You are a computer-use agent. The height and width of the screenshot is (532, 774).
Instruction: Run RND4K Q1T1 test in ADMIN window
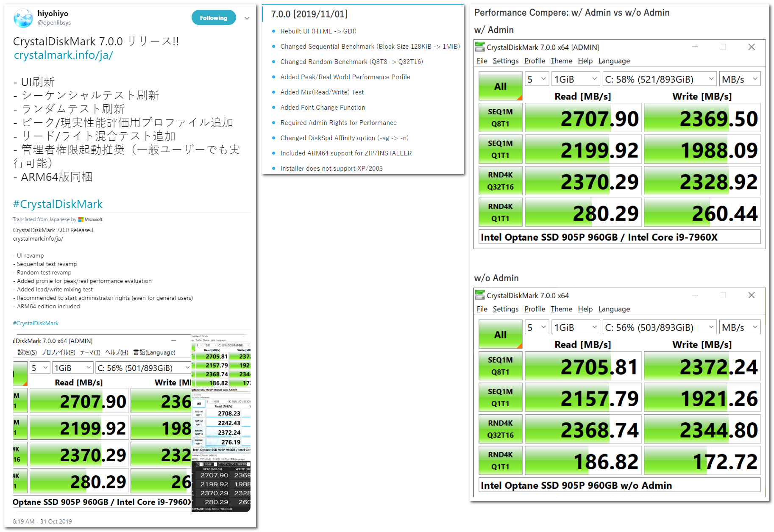coord(501,212)
